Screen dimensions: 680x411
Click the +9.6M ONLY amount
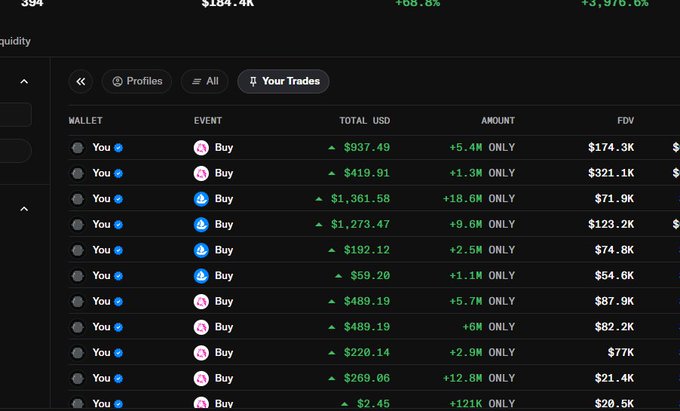point(482,225)
